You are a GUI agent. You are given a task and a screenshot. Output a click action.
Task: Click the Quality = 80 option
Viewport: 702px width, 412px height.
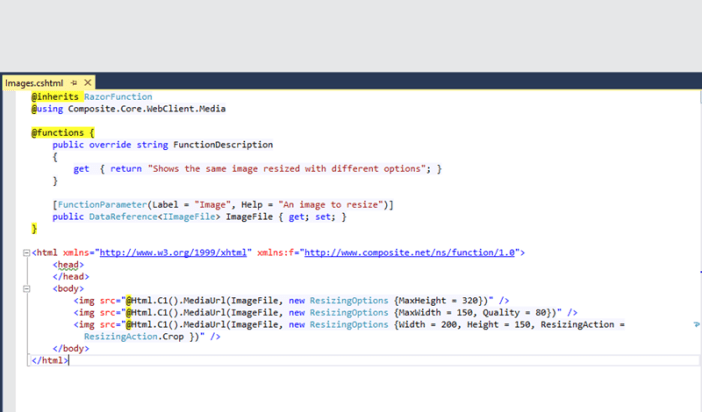[x=525, y=313]
